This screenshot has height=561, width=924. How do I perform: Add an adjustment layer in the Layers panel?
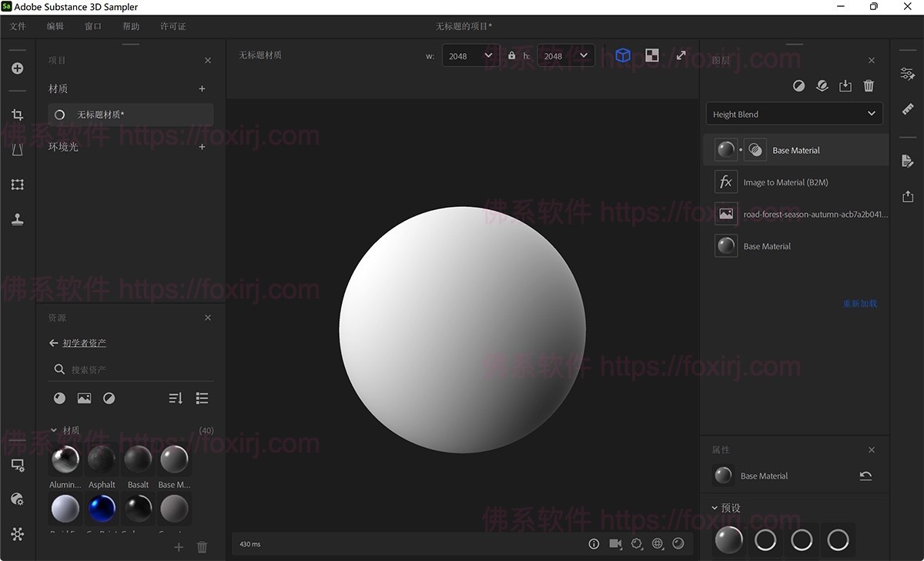(x=798, y=85)
